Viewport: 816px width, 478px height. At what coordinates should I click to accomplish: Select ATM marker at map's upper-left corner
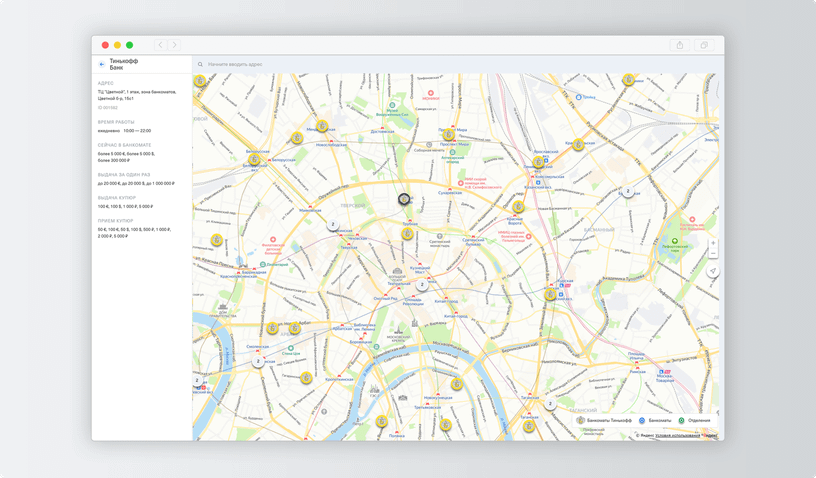click(x=200, y=81)
